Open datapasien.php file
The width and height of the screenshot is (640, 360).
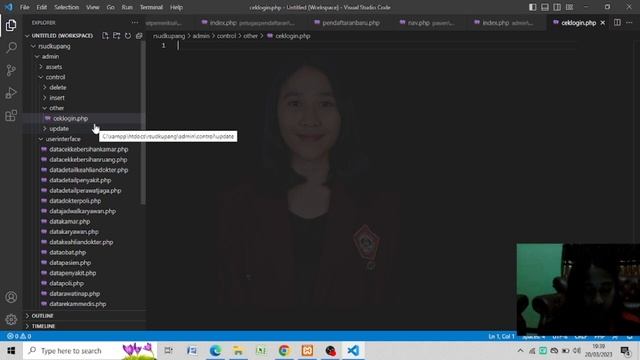(x=70, y=262)
